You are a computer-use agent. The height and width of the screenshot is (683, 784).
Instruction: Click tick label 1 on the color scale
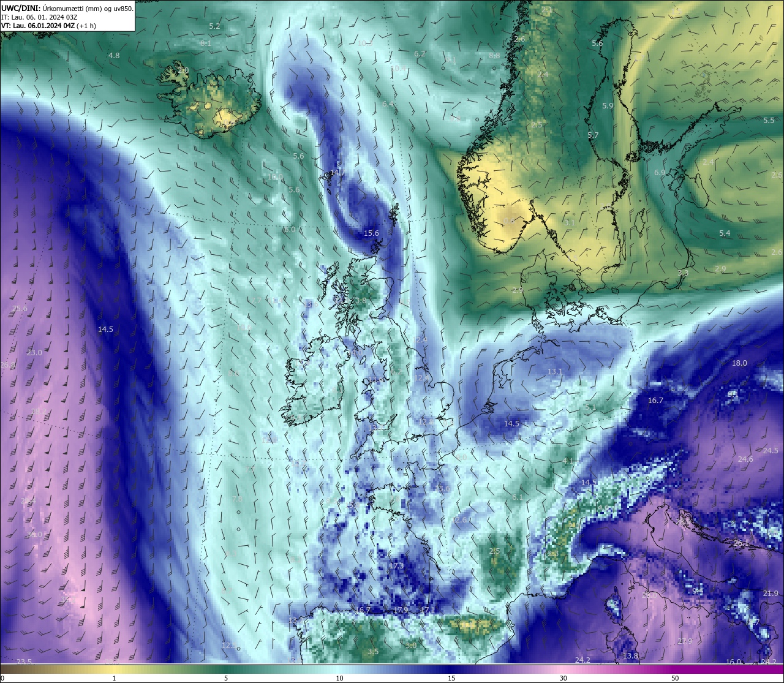114,678
